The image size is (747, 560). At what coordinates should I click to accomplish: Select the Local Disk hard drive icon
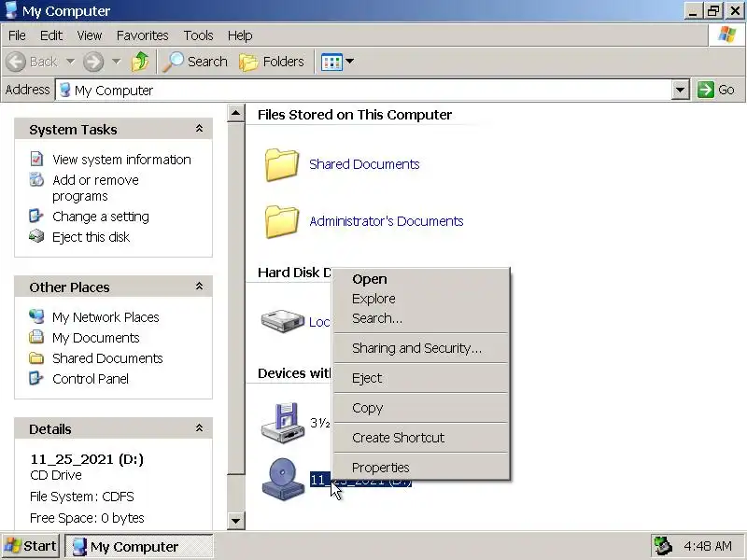[283, 320]
